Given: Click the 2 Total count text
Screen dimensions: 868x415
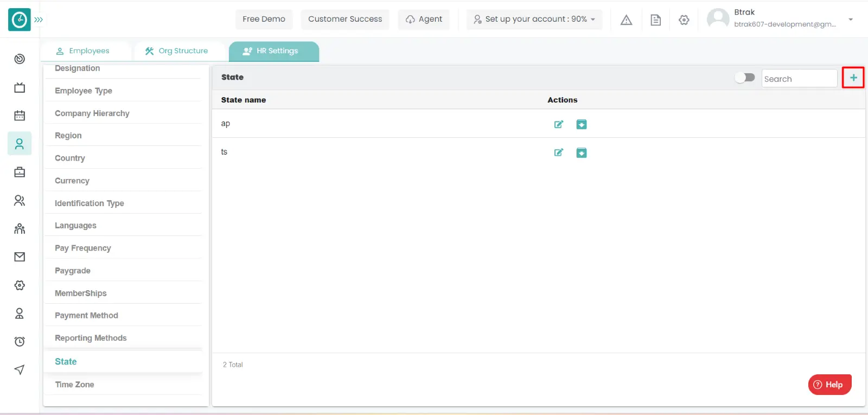Looking at the screenshot, I should [x=233, y=365].
